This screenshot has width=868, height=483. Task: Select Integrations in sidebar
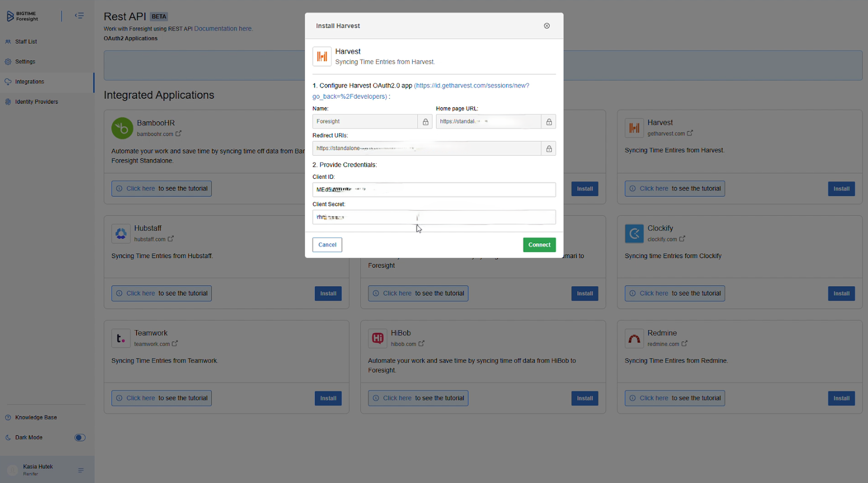click(29, 82)
